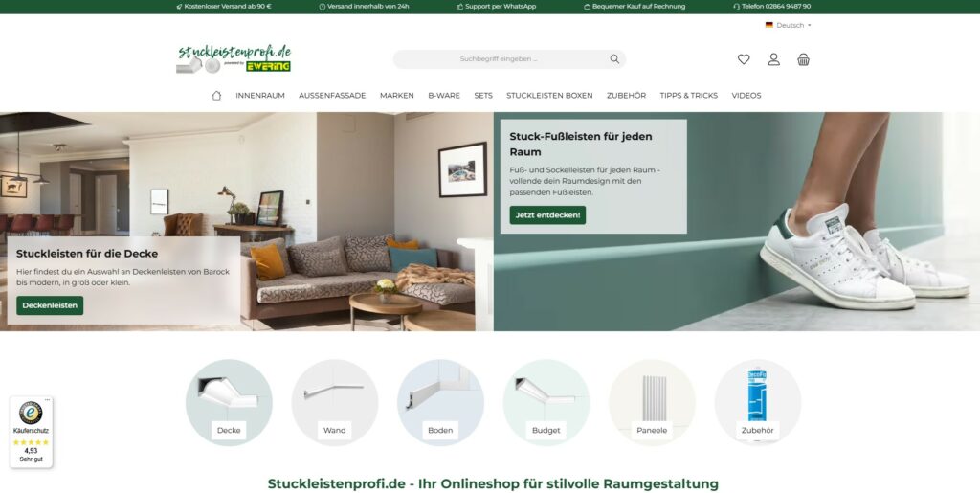Viewport: 980px width, 493px height.
Task: Click the Jetzt entdecken! button
Action: tap(547, 215)
